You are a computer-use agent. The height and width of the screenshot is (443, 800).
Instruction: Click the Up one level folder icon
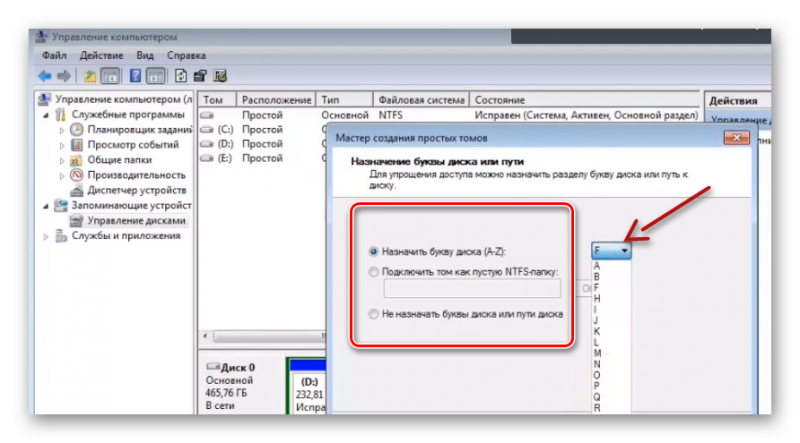pyautogui.click(x=90, y=77)
